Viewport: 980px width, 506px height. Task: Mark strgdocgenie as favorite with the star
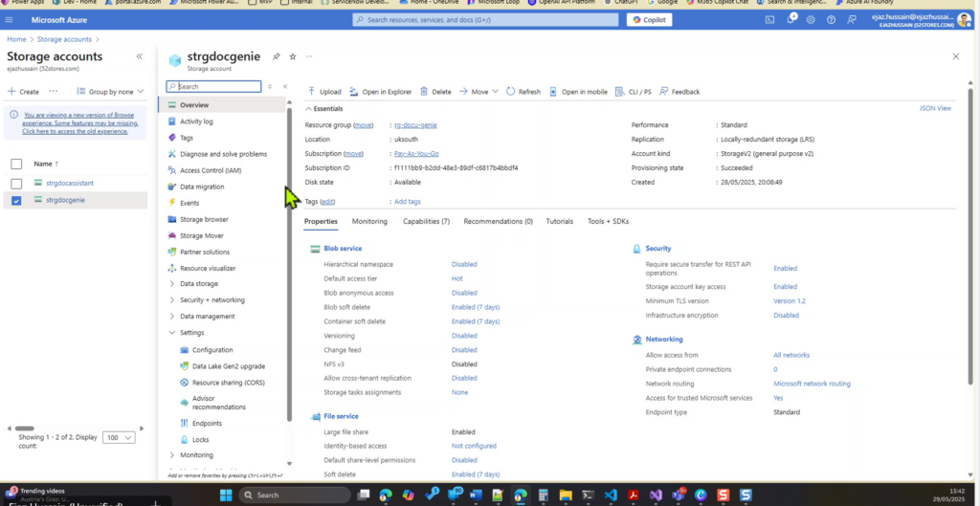[x=293, y=56]
